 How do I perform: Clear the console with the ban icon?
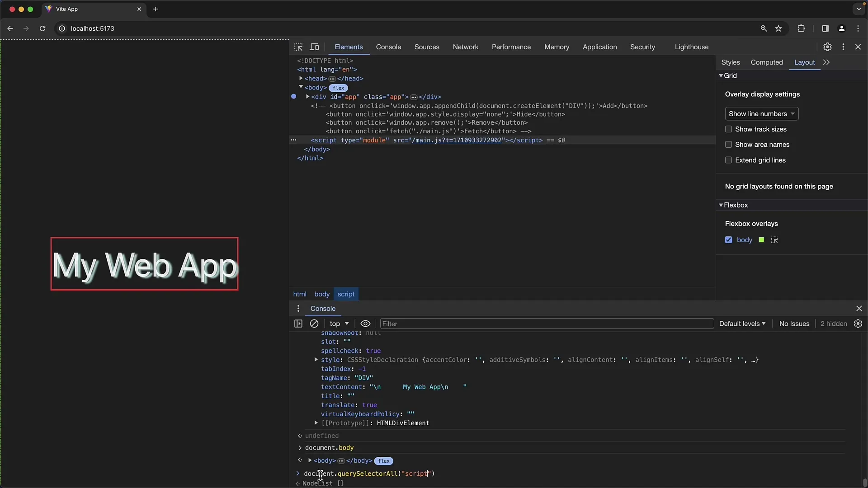pyautogui.click(x=314, y=324)
